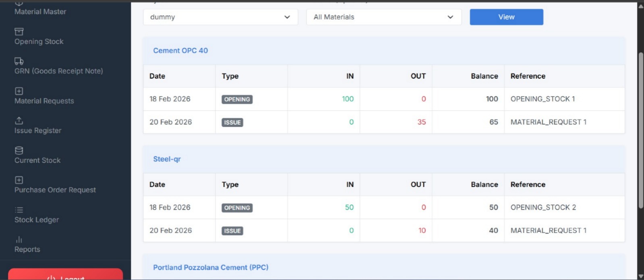Click the GRN truck icon in sidebar

(x=19, y=61)
